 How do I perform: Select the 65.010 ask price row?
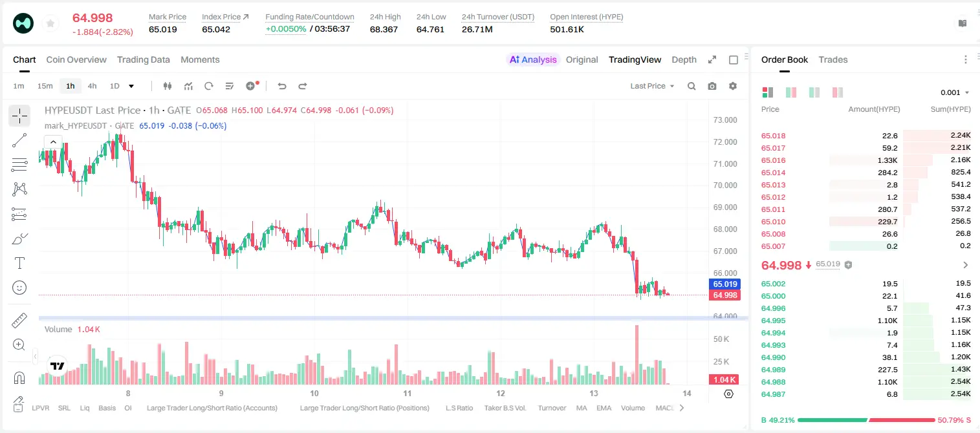(866, 222)
